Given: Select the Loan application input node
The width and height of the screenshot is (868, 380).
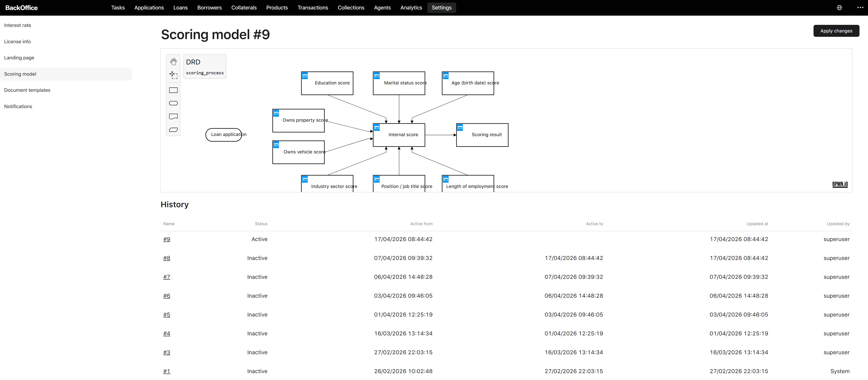Looking at the screenshot, I should point(224,135).
